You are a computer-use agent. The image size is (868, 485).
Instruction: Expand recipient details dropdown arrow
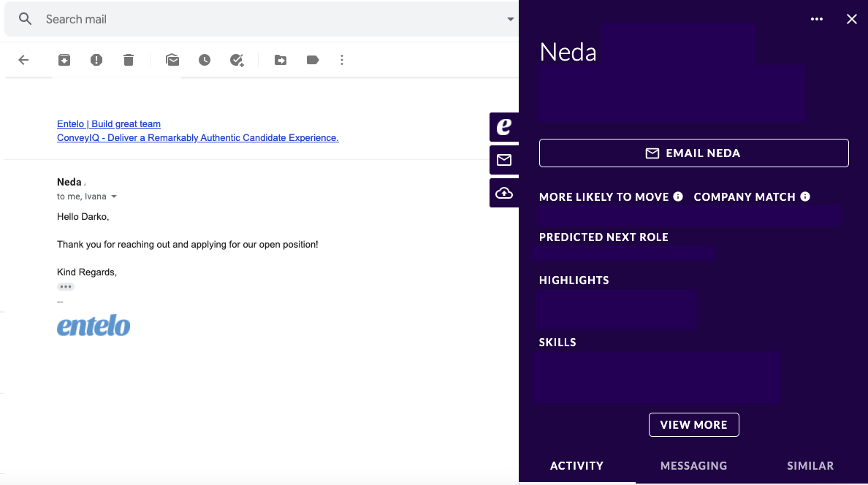point(114,196)
